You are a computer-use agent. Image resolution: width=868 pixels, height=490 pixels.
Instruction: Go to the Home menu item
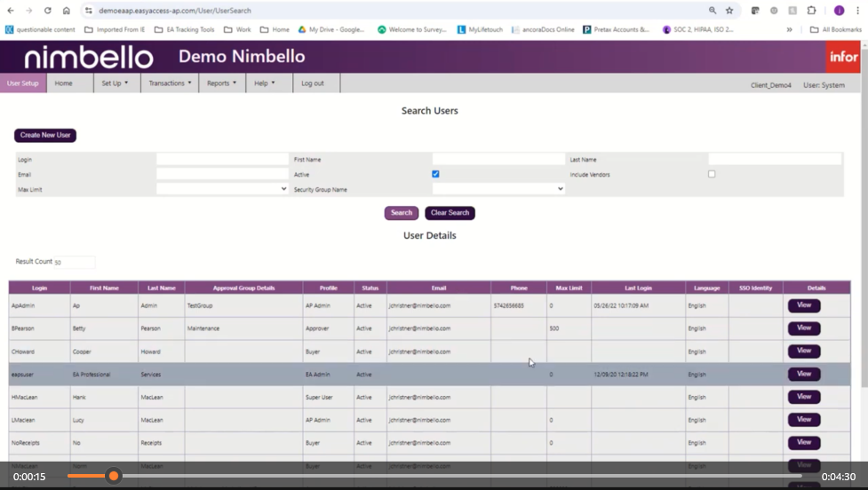(63, 83)
